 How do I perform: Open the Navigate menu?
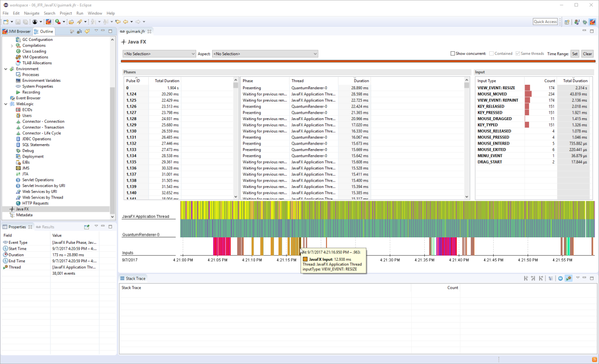[31, 13]
